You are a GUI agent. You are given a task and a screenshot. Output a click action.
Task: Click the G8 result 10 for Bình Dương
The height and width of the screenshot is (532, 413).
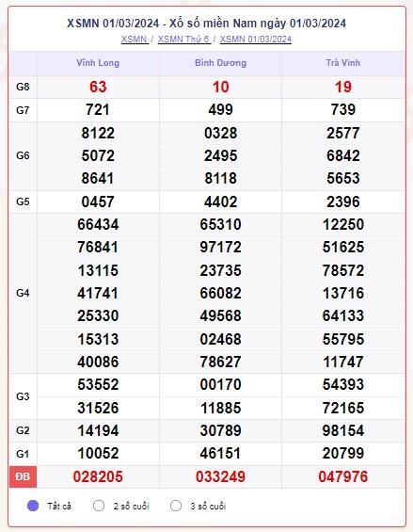(220, 87)
